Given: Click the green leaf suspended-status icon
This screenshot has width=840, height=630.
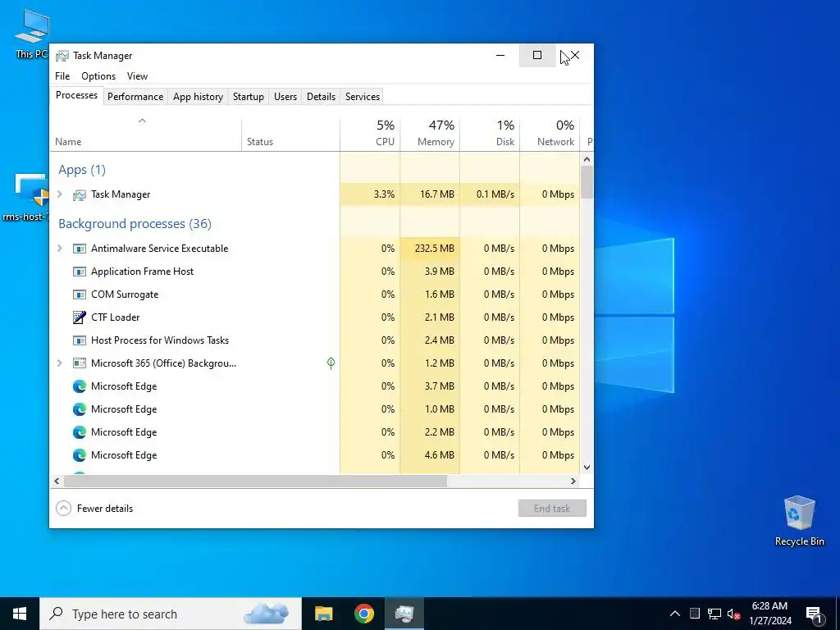Looking at the screenshot, I should click(331, 363).
